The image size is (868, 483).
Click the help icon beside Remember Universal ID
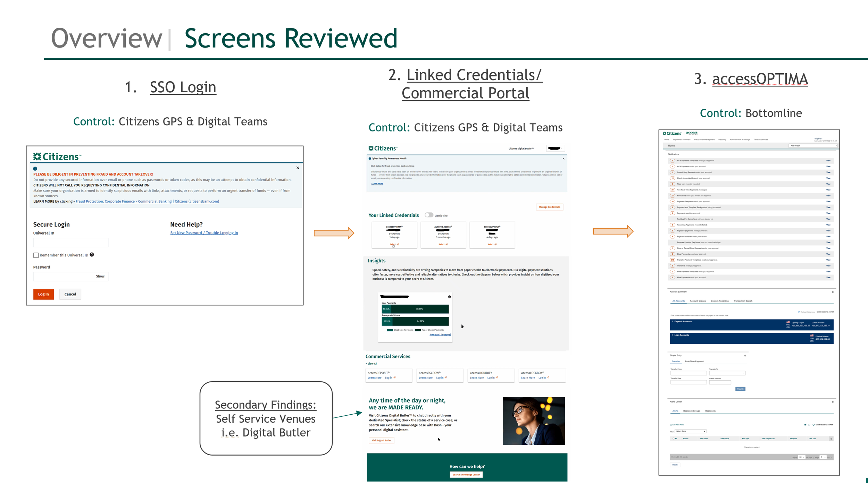click(x=92, y=255)
